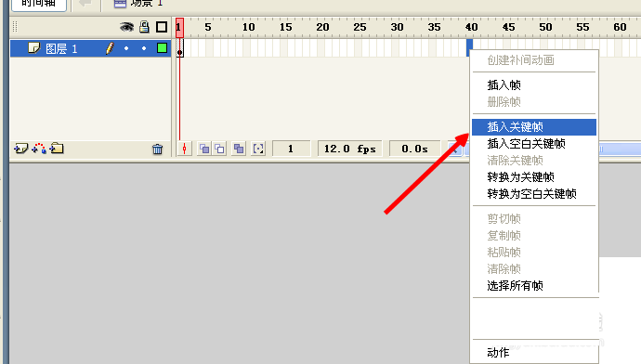Click the timeline horizontal scrollbar

coord(620,149)
